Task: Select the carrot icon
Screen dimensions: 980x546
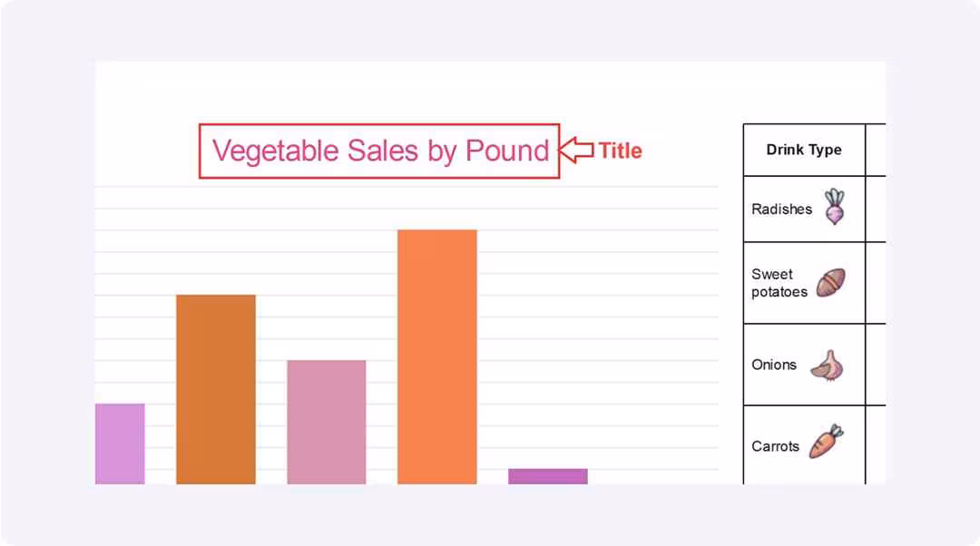Action: click(827, 442)
